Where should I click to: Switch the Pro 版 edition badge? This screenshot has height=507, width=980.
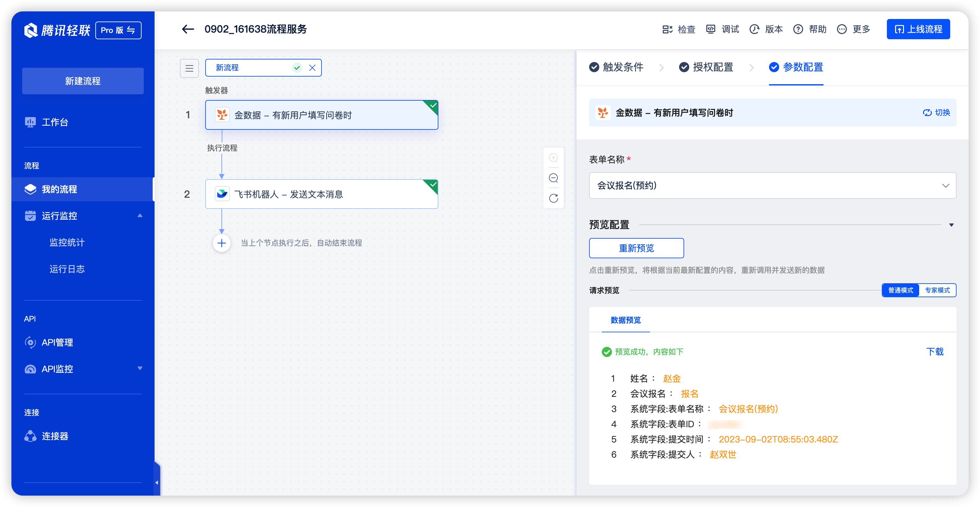(118, 30)
